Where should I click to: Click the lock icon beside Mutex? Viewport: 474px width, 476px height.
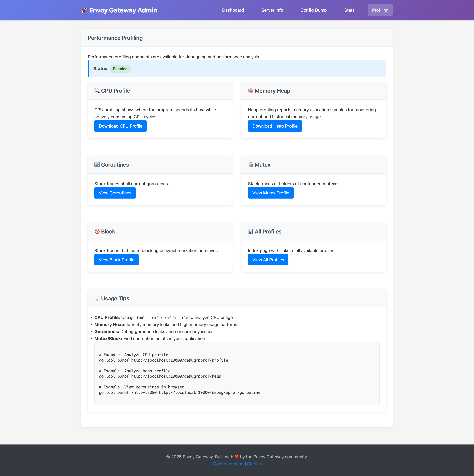click(x=250, y=165)
